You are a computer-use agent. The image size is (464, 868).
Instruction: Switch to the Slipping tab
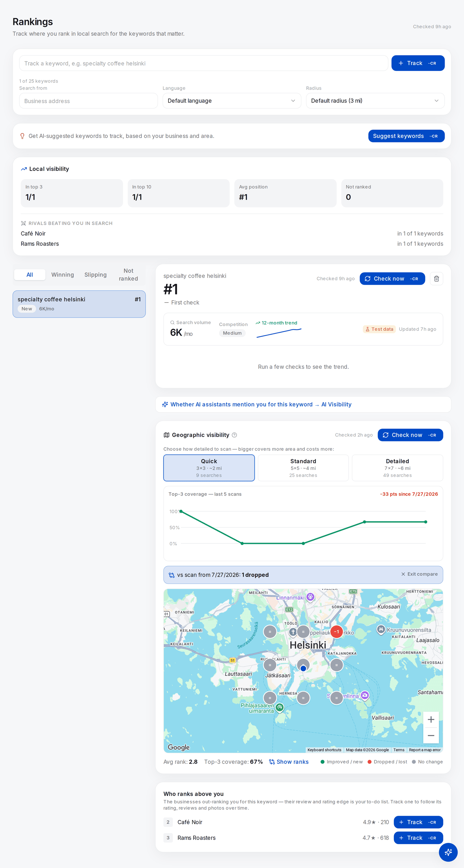[95, 275]
